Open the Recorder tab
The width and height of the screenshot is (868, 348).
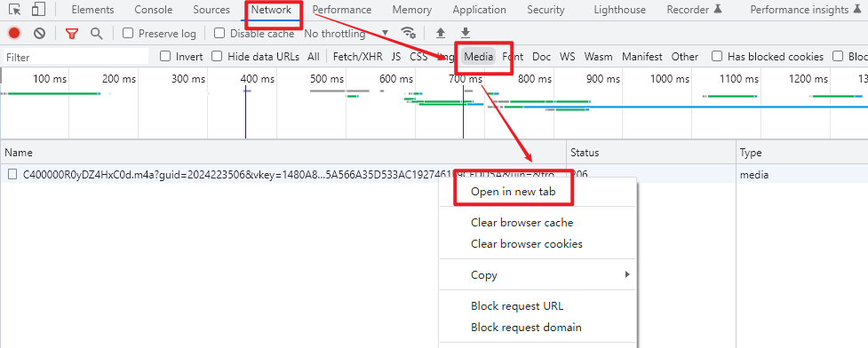coord(694,10)
